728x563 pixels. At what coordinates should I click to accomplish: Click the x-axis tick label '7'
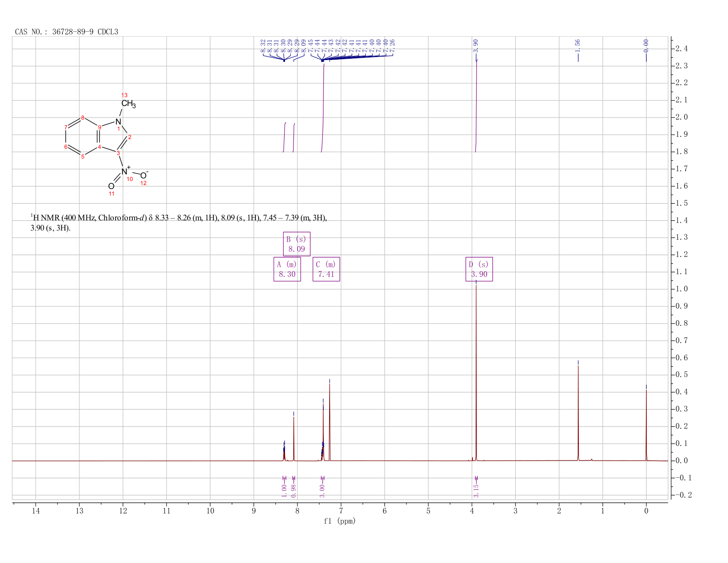[341, 511]
